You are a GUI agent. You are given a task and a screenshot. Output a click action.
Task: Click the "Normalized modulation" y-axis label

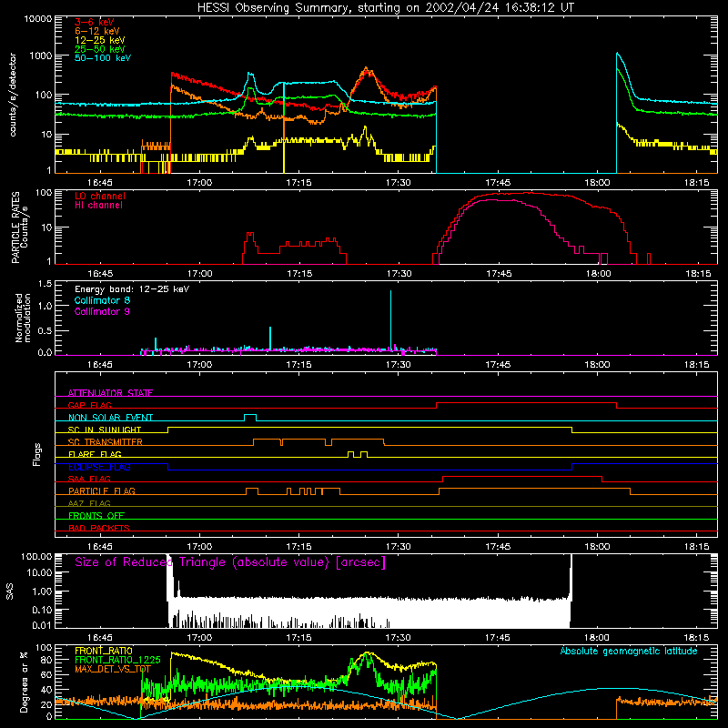23,318
